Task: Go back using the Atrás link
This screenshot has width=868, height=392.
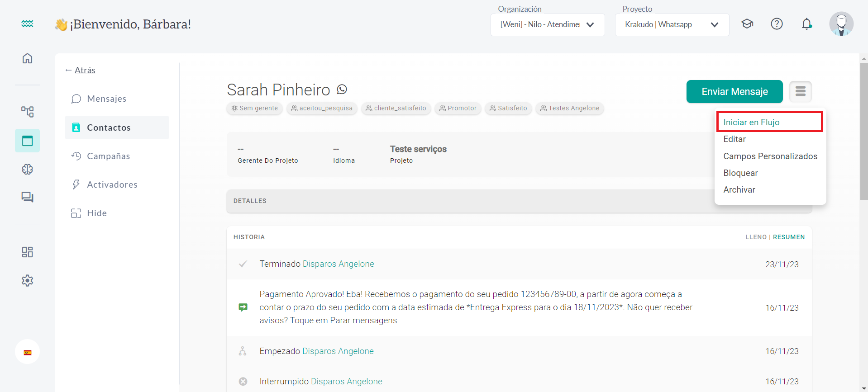Action: (85, 70)
